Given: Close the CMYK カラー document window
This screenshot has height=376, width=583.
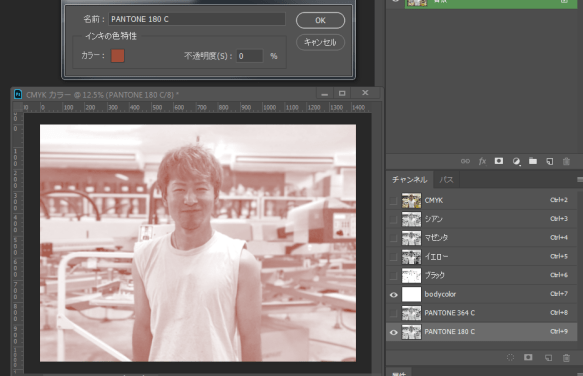Looking at the screenshot, I should 365,93.
